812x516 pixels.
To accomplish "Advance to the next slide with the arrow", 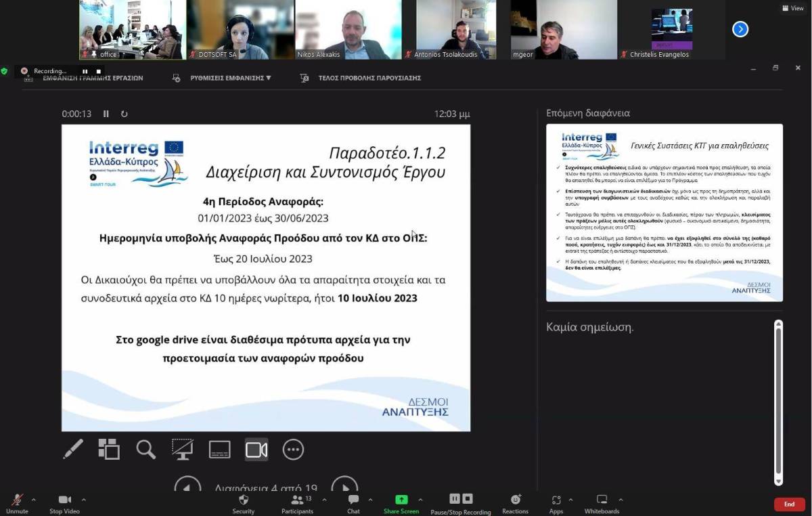I will (x=344, y=485).
